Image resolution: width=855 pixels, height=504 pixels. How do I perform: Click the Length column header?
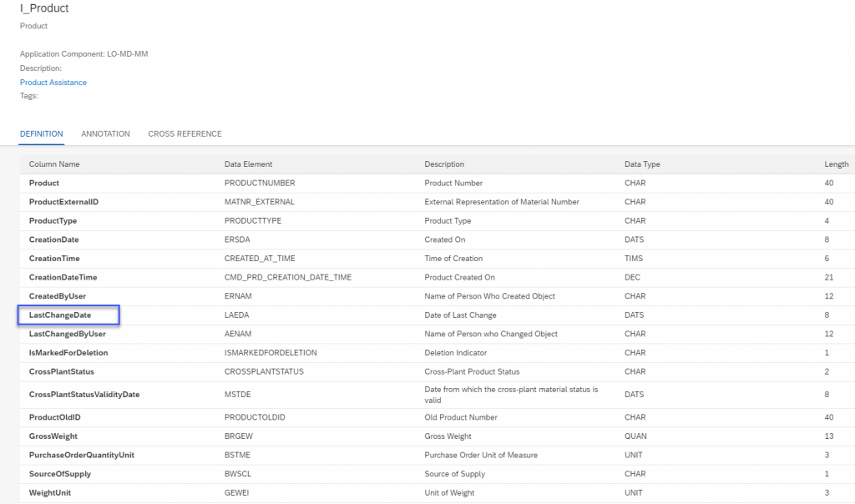(x=837, y=164)
